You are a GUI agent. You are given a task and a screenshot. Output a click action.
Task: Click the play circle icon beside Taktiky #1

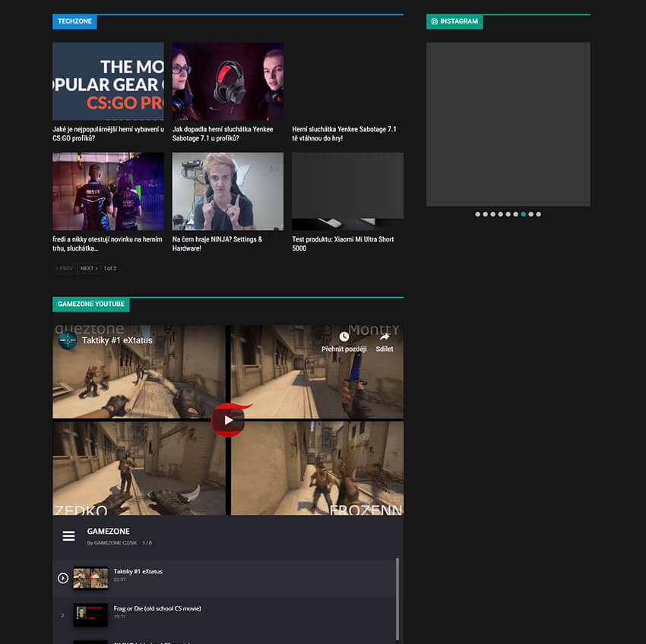(62, 578)
